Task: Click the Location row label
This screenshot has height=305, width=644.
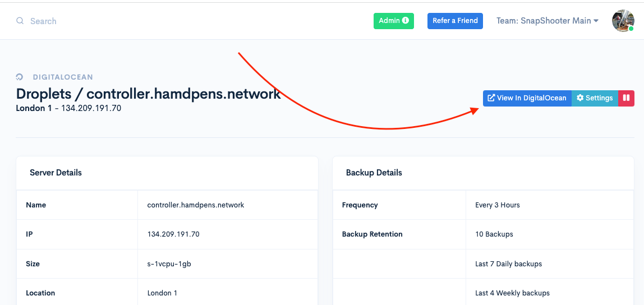Action: [40, 293]
